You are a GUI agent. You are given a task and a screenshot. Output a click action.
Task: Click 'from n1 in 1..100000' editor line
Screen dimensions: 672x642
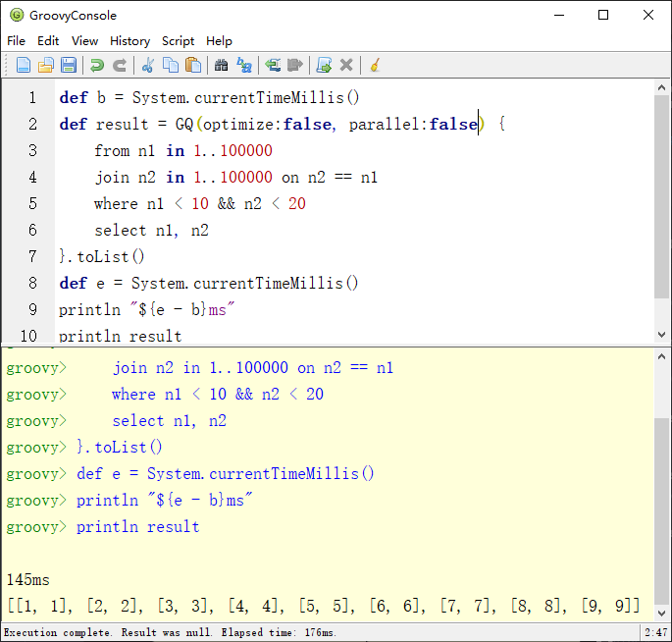[x=183, y=151]
